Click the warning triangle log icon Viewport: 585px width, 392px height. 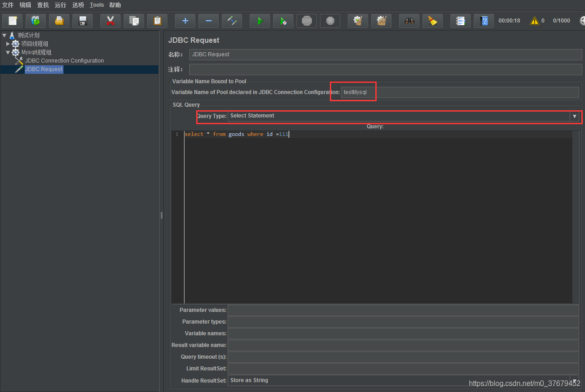[534, 21]
